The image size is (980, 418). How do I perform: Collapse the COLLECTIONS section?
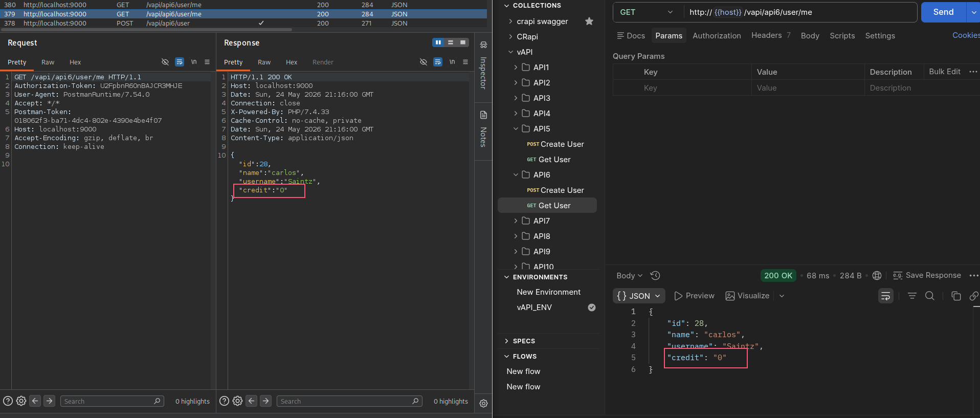pos(506,6)
